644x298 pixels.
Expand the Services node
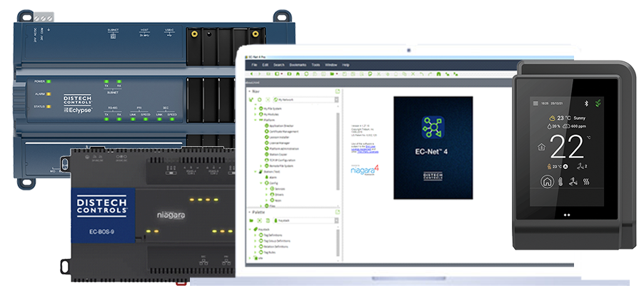coord(266,189)
